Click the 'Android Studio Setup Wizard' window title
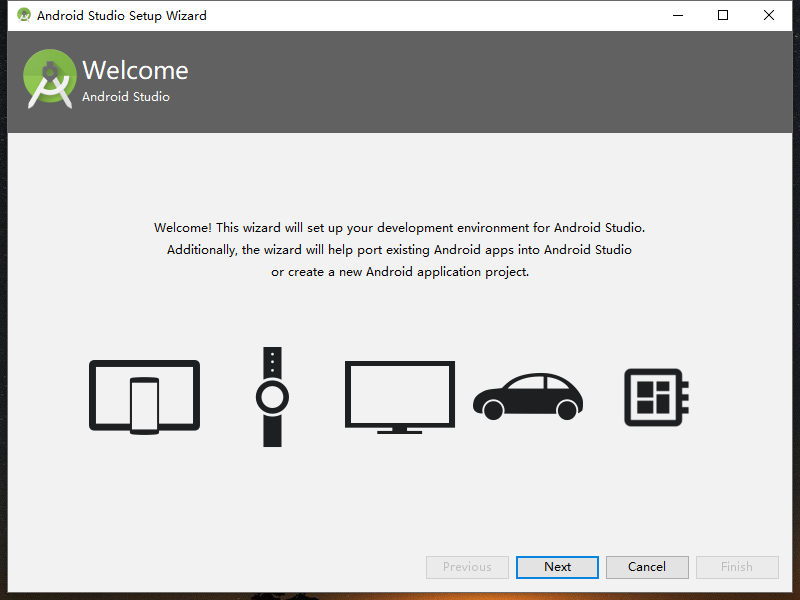Image resolution: width=800 pixels, height=600 pixels. (x=122, y=16)
